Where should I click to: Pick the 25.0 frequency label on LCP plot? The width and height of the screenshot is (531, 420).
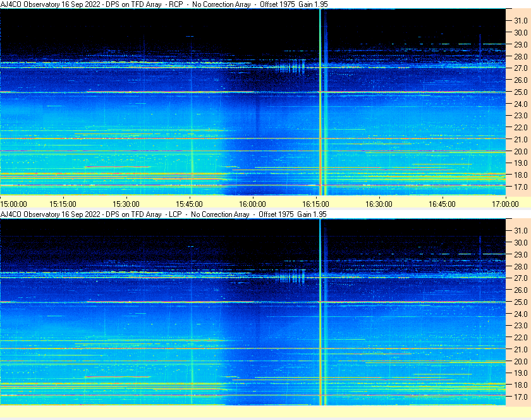coord(521,302)
